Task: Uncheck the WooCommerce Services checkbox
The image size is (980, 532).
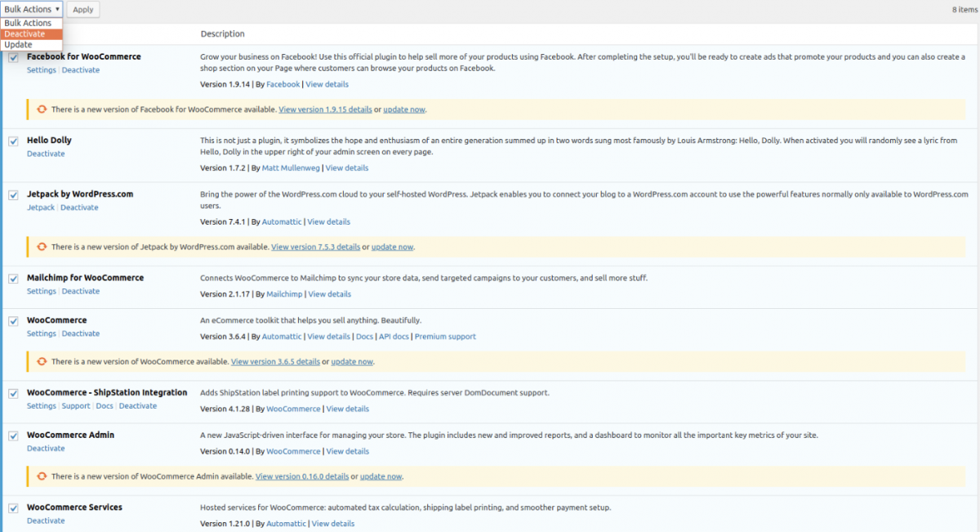Action: [13, 508]
